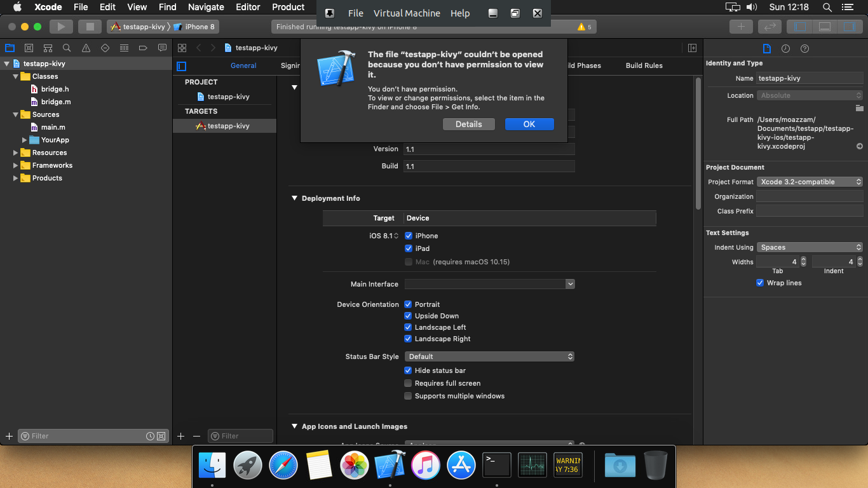This screenshot has height=488, width=868.
Task: Toggle Upside Down orientation checkbox
Action: click(408, 316)
